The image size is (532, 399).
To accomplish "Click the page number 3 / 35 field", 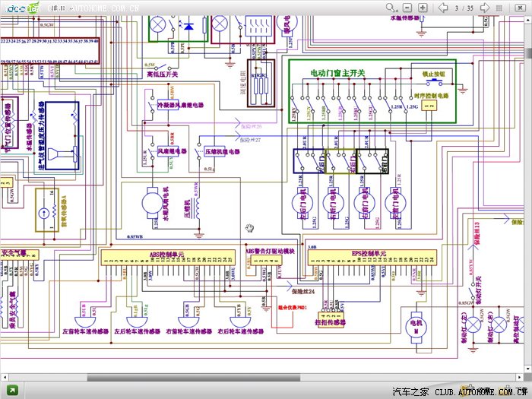I will tap(464, 8).
